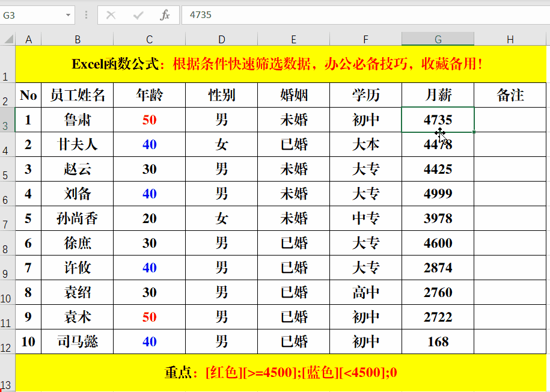The image size is (550, 392).
Task: Select the name cell 鲁肃
Action: click(78, 120)
